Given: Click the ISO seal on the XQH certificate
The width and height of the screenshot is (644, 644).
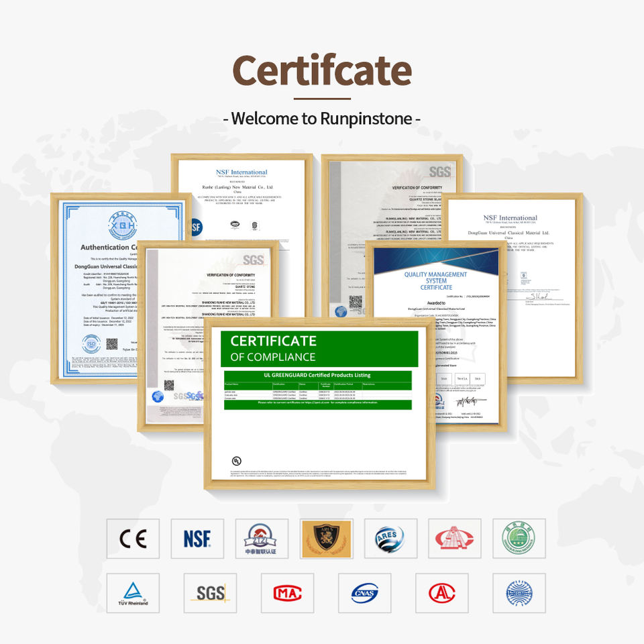Looking at the screenshot, I should [x=91, y=343].
